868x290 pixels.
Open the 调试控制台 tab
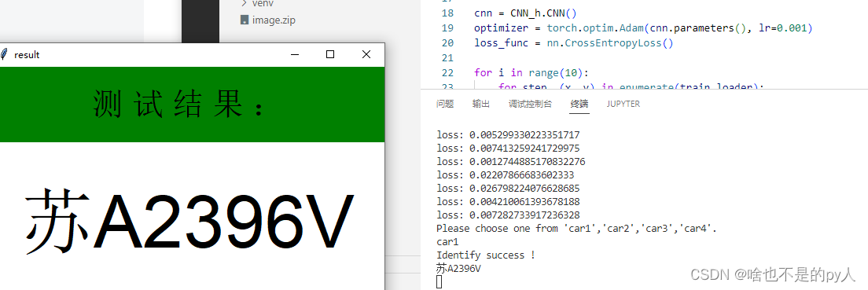click(x=531, y=104)
